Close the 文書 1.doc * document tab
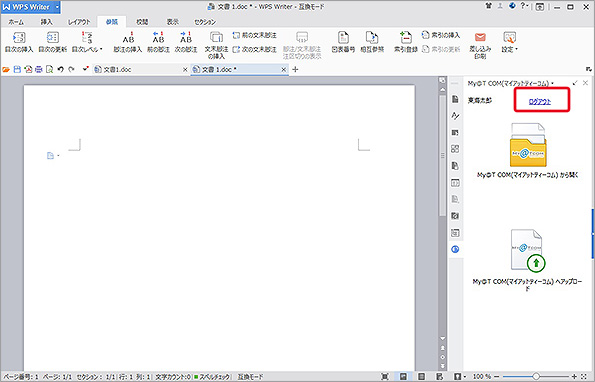 pyautogui.click(x=283, y=69)
